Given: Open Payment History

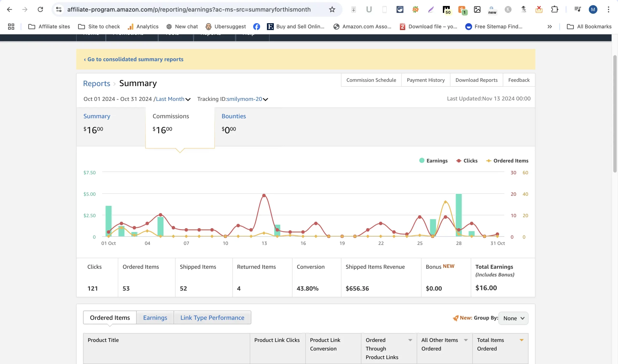Looking at the screenshot, I should pos(426,80).
